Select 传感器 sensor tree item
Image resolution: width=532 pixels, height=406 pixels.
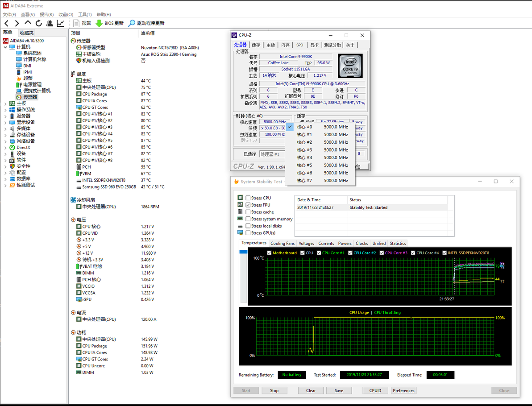[x=30, y=97]
